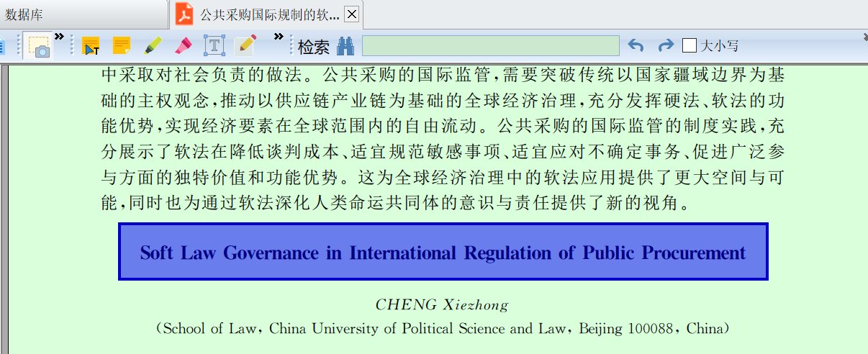Click the author name CHENG Xiezhong
The image size is (868, 354).
tap(442, 304)
